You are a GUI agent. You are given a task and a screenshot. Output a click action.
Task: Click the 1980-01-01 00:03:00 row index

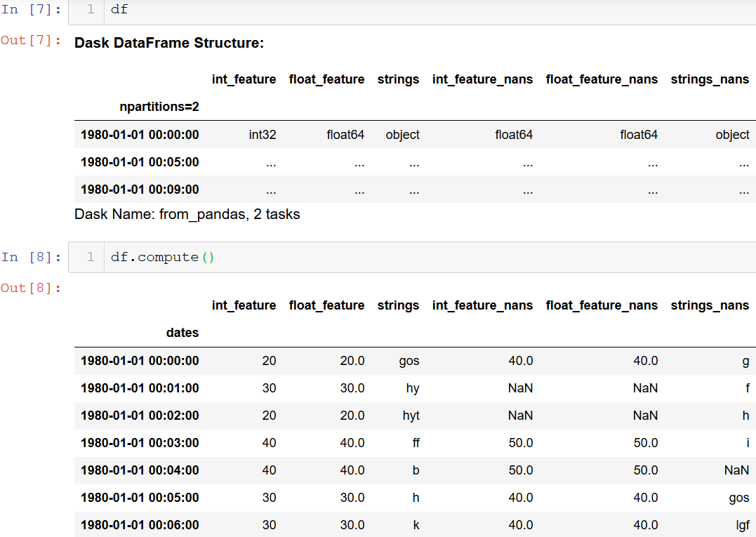pyautogui.click(x=140, y=443)
